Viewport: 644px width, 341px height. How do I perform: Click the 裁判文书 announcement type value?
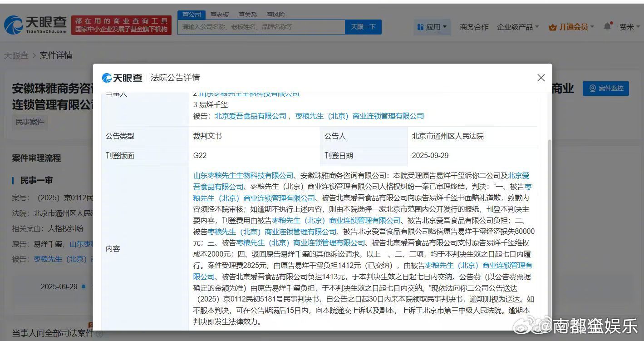[207, 136]
